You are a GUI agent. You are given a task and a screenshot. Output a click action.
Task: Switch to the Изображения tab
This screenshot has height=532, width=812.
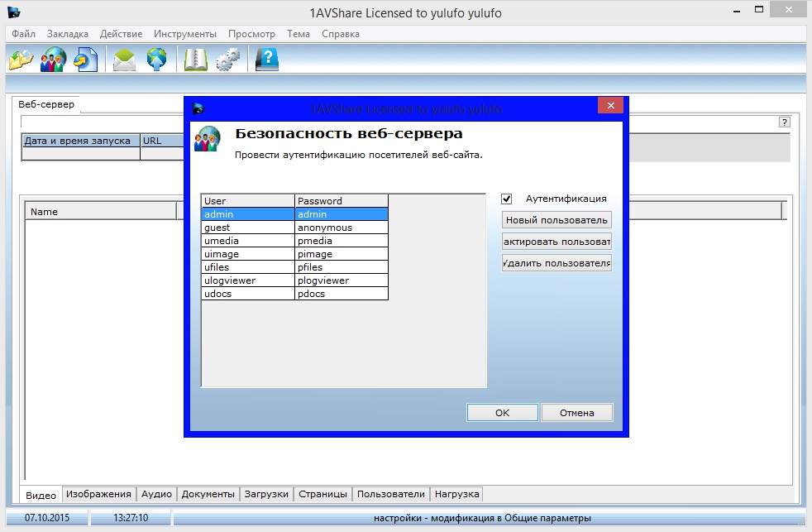(x=98, y=494)
